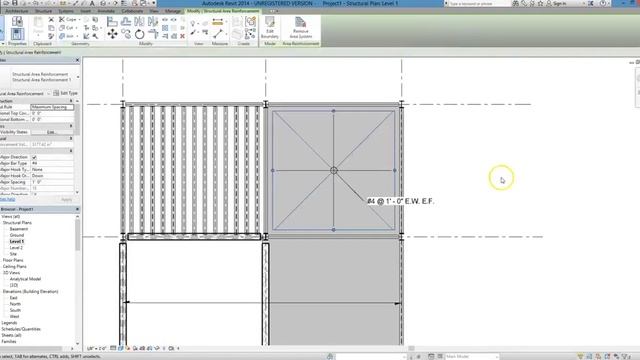640x360 pixels.
Task: Click the Join geometry tool
Action: coord(68,36)
